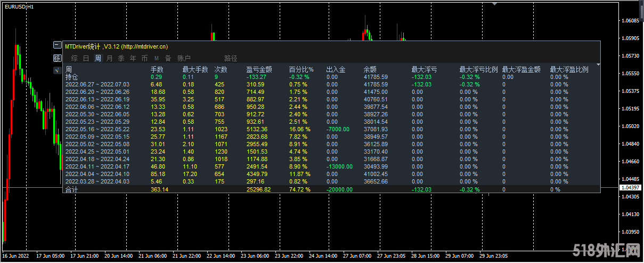Toggle the √ checkmark button

[x=57, y=70]
